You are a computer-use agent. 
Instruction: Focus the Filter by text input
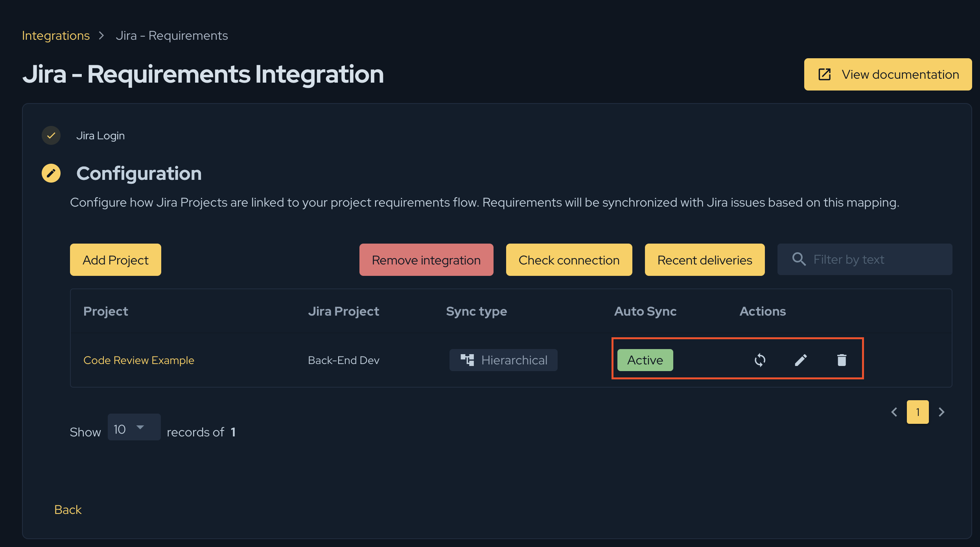(x=865, y=259)
